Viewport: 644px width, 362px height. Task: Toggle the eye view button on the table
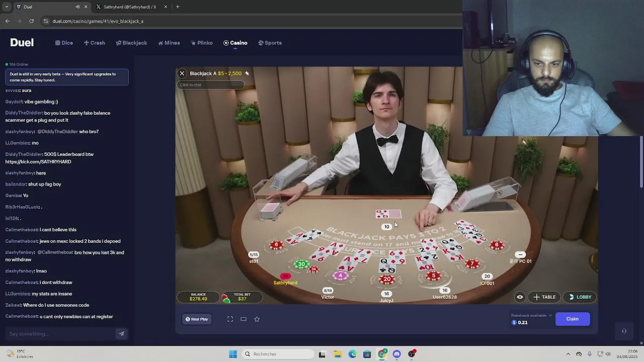click(520, 297)
